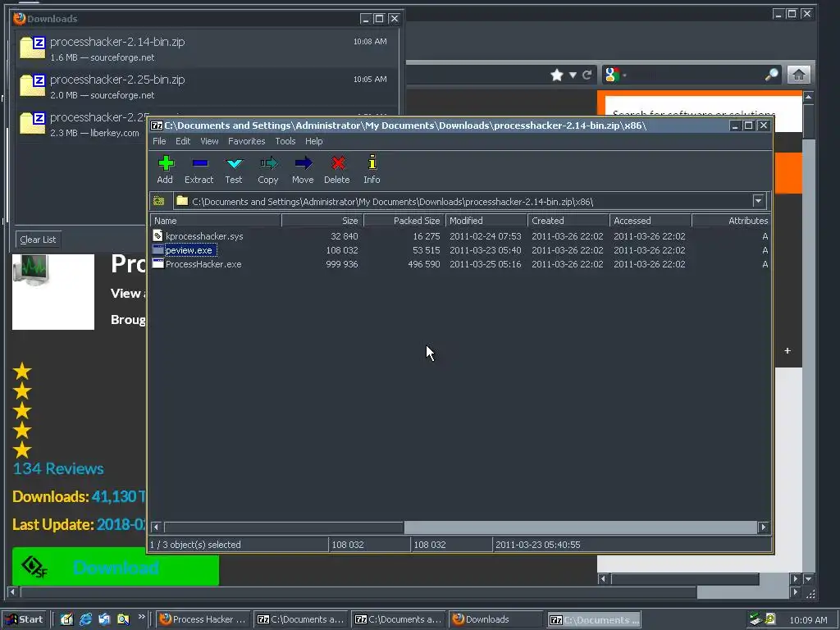Click the browser vertical scrollbar up arrow
The height and width of the screenshot is (630, 840).
coord(808,97)
